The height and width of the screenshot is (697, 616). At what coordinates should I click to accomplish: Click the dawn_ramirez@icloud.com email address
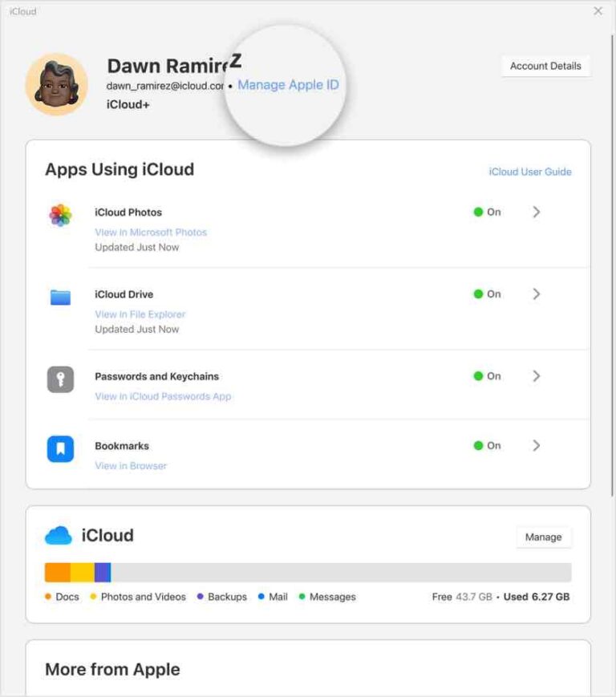(165, 86)
